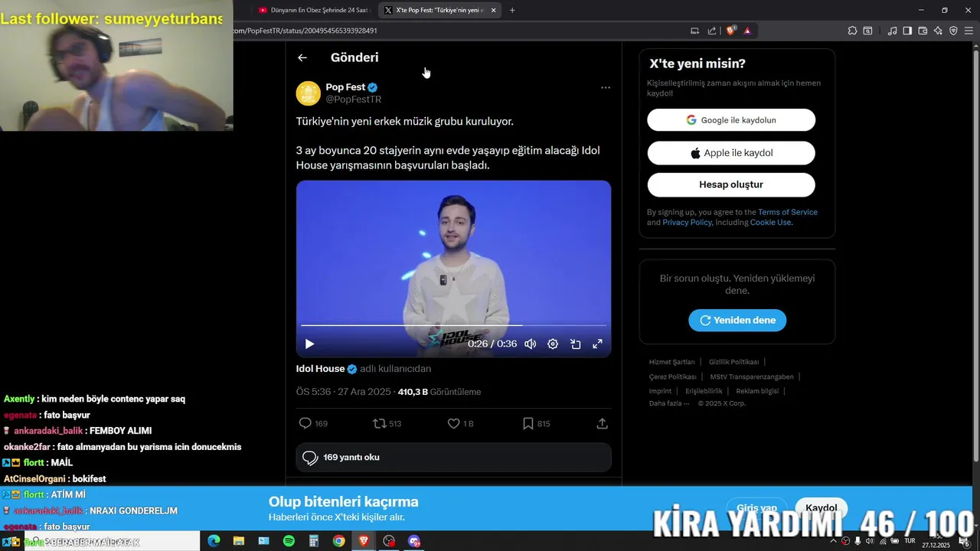This screenshot has height=551, width=980.
Task: Open the Brave Rewards triangle icon
Action: pos(747,31)
